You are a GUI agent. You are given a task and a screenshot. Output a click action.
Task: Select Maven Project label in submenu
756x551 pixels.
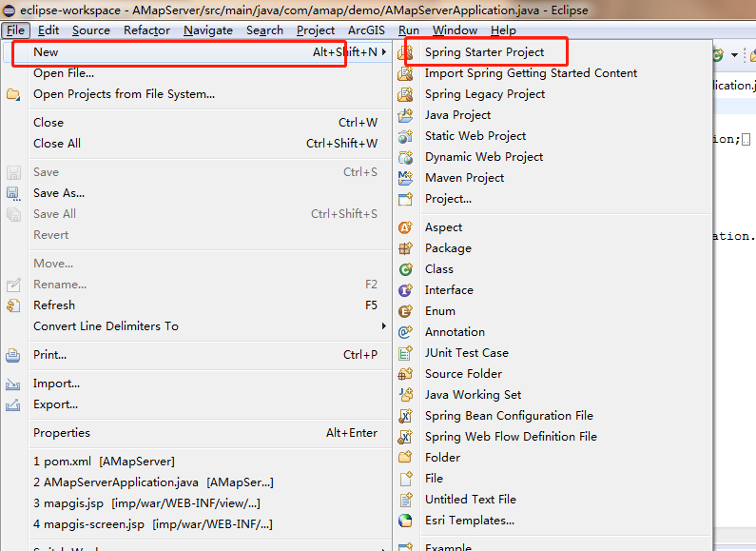point(464,178)
